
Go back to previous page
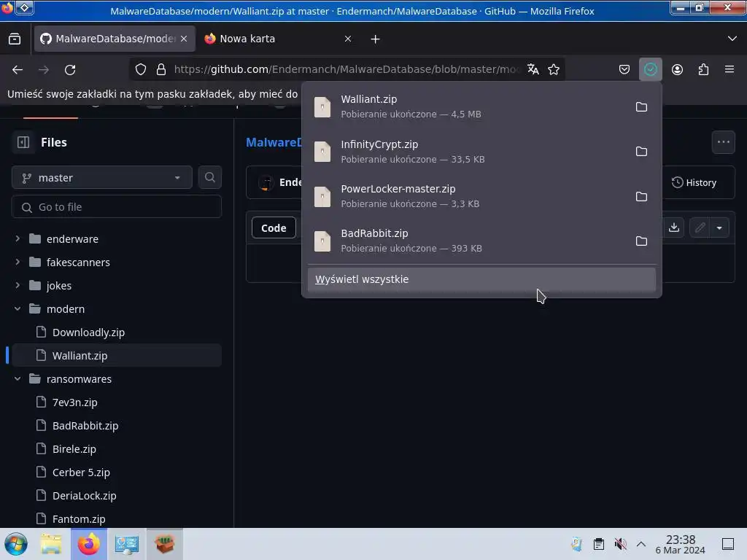pyautogui.click(x=18, y=69)
